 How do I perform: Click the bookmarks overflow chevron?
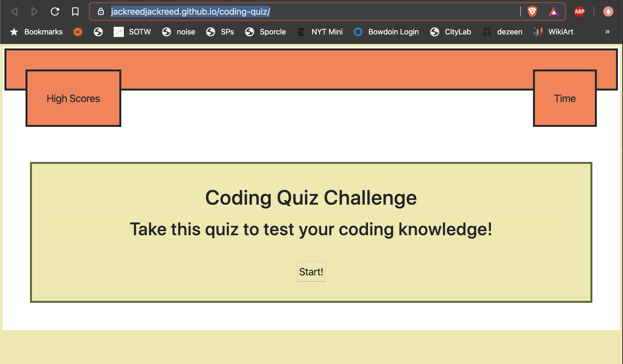pyautogui.click(x=608, y=32)
